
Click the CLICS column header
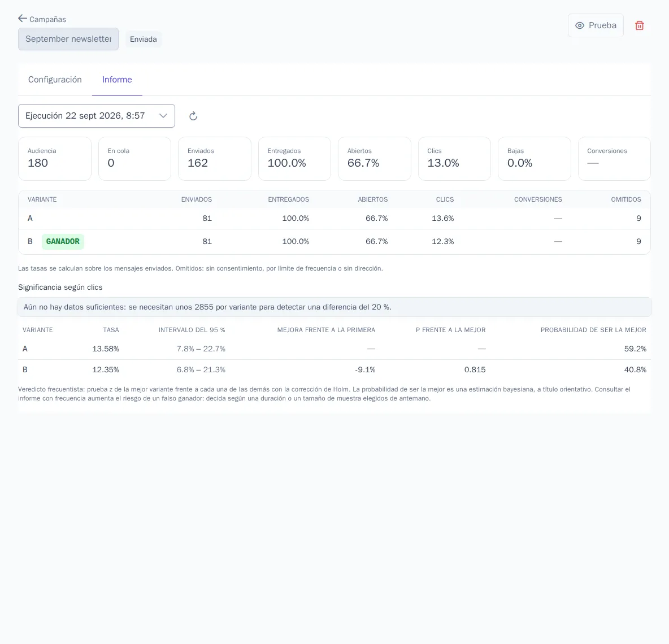point(445,199)
